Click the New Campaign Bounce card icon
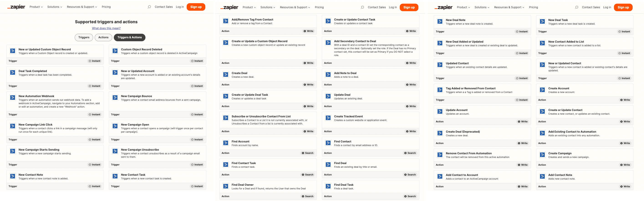644x201 pixels. point(115,98)
